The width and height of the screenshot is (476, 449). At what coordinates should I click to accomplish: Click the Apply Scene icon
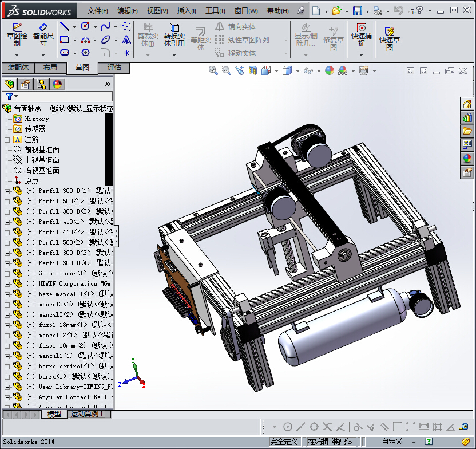click(x=343, y=71)
